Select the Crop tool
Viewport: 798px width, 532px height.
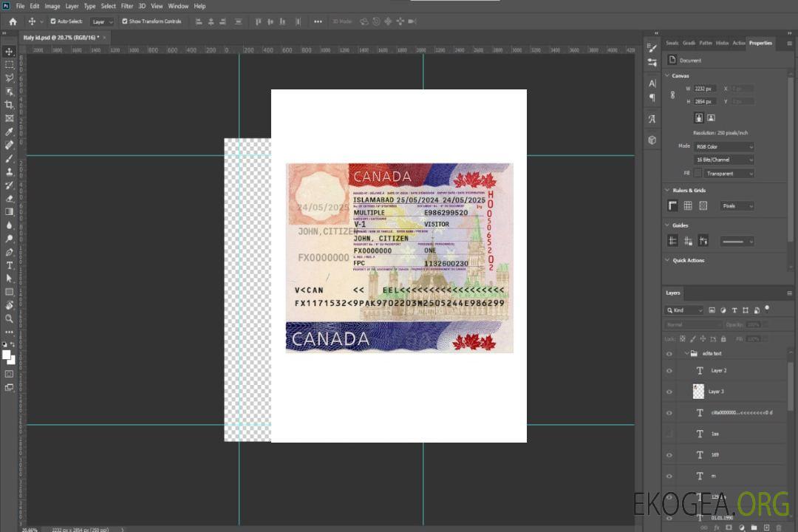tap(9, 105)
